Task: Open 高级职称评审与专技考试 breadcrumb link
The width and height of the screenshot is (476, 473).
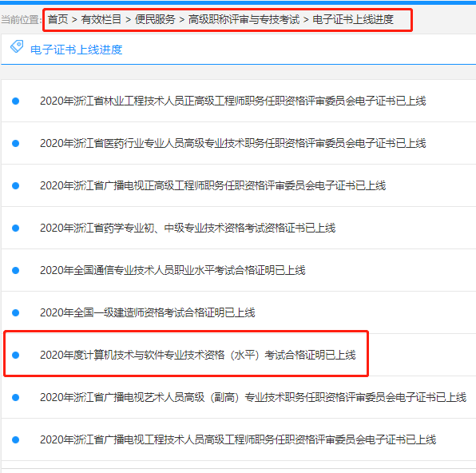Action: click(244, 19)
